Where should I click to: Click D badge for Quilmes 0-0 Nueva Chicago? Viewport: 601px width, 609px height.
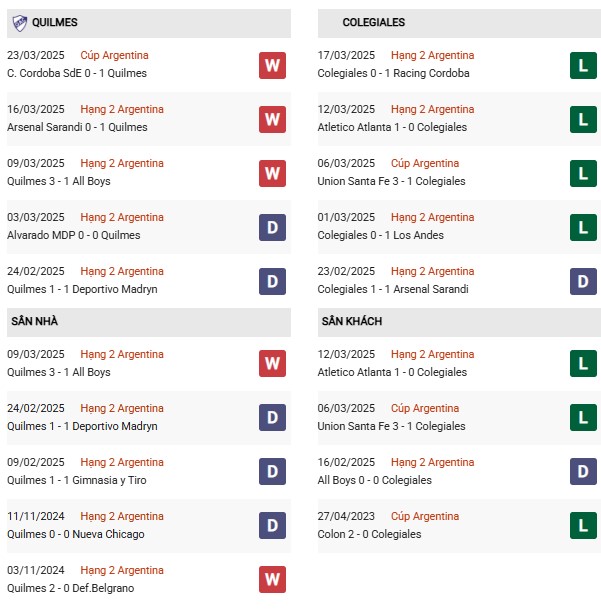tap(272, 525)
